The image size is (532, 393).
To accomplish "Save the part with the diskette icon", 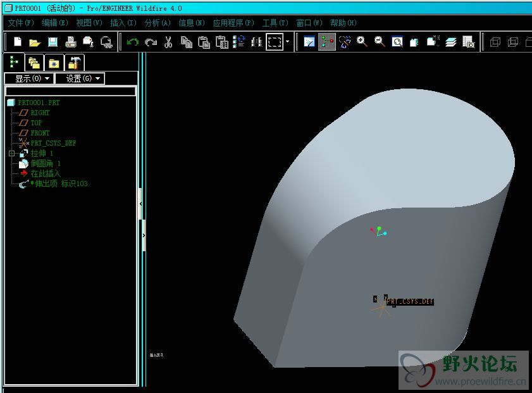I will tap(53, 42).
